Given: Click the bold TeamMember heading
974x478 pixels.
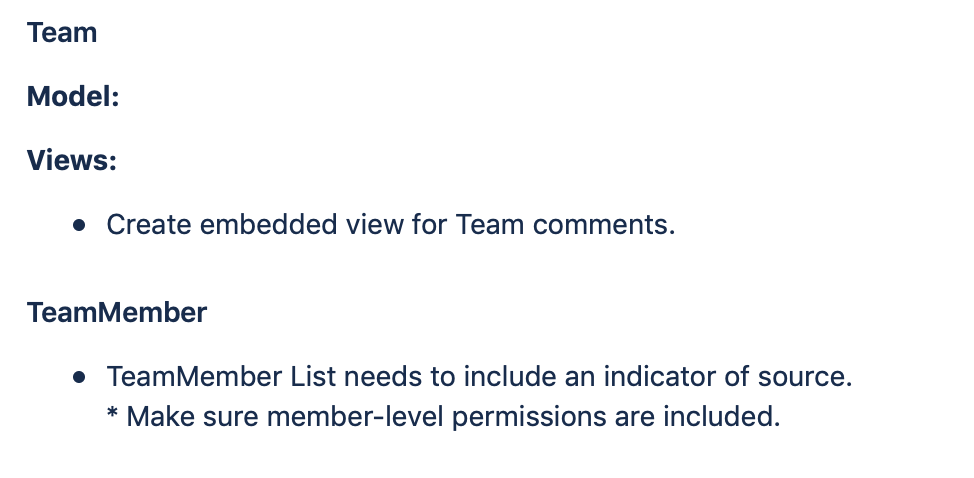Looking at the screenshot, I should tap(117, 312).
